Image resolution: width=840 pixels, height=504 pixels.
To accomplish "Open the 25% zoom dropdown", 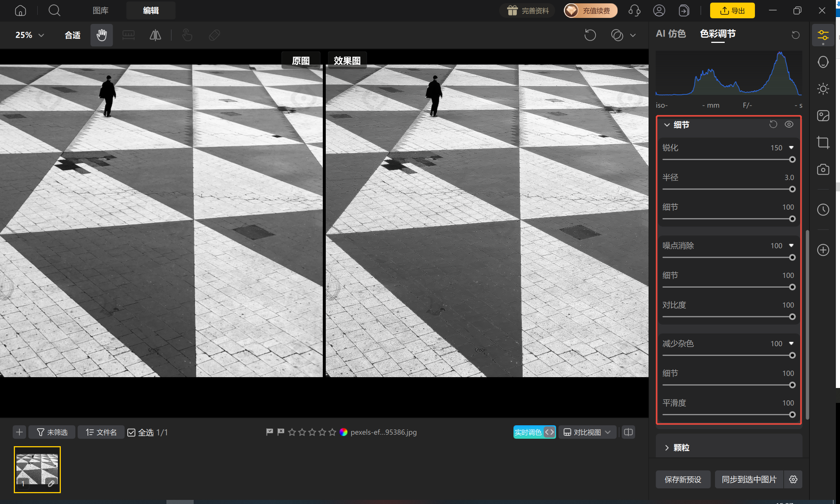I will [30, 35].
